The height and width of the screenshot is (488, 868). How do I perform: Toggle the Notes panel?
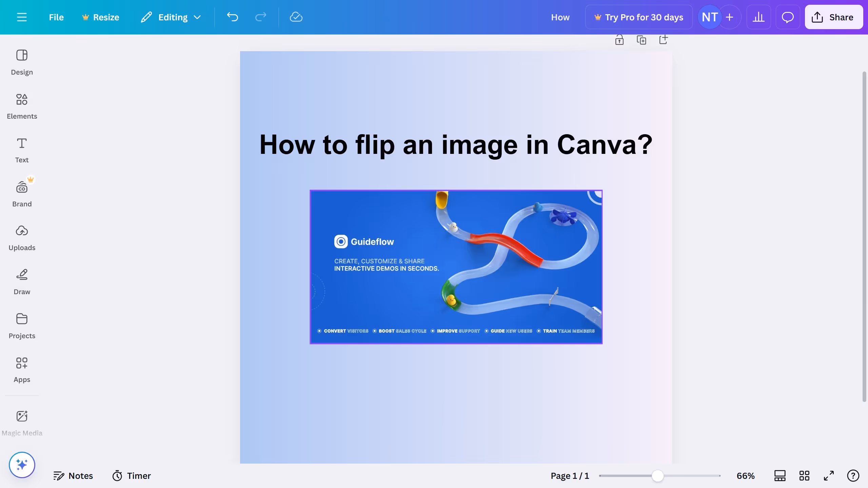73,475
